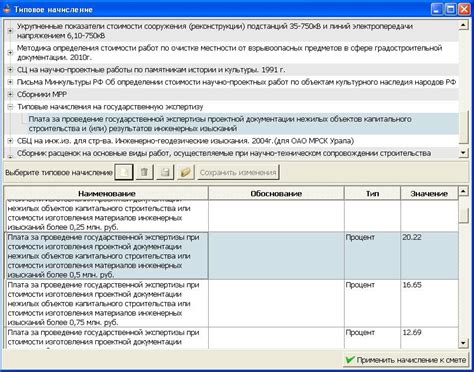Click the trash delete icon in toolbar
The height and width of the screenshot is (372, 474).
click(144, 172)
